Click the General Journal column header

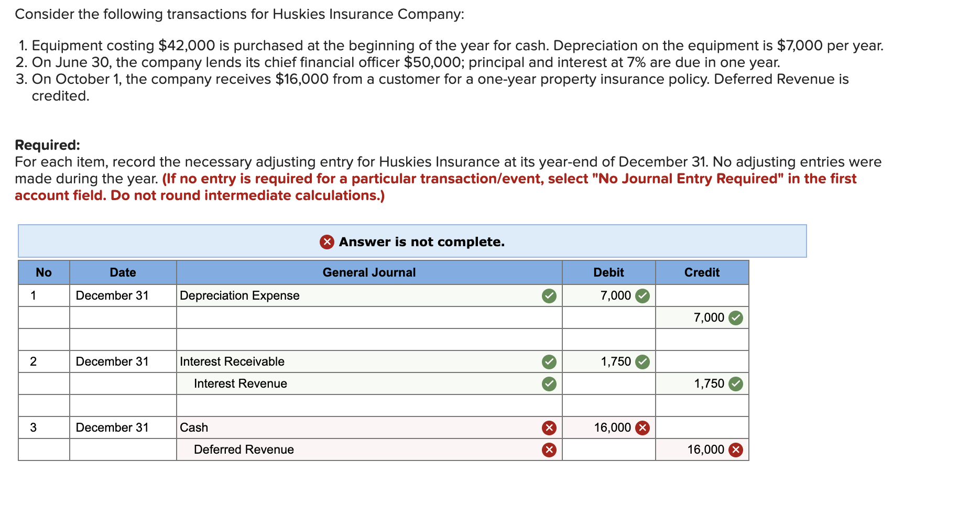tap(369, 272)
